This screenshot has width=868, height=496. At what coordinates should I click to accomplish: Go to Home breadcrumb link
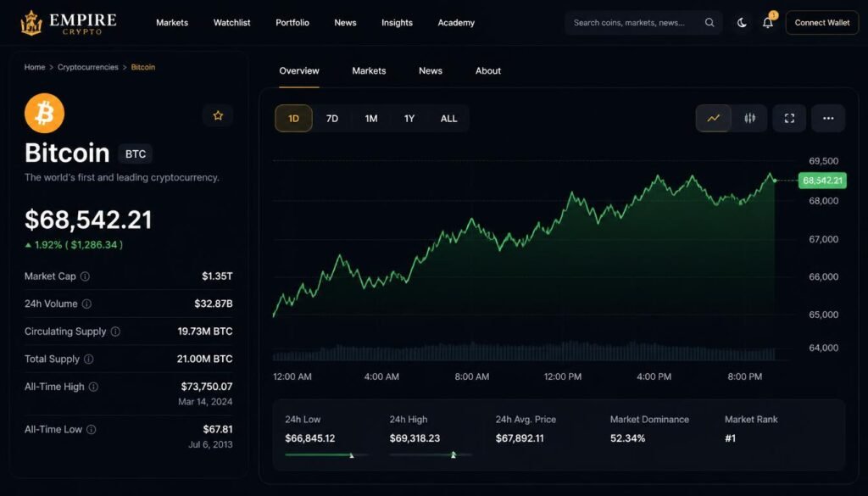[x=34, y=67]
